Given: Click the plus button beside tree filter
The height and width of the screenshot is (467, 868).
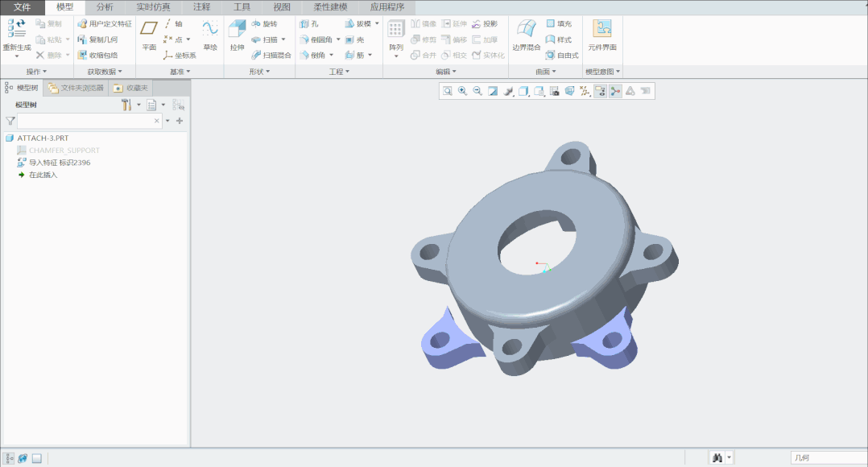Looking at the screenshot, I should (180, 121).
